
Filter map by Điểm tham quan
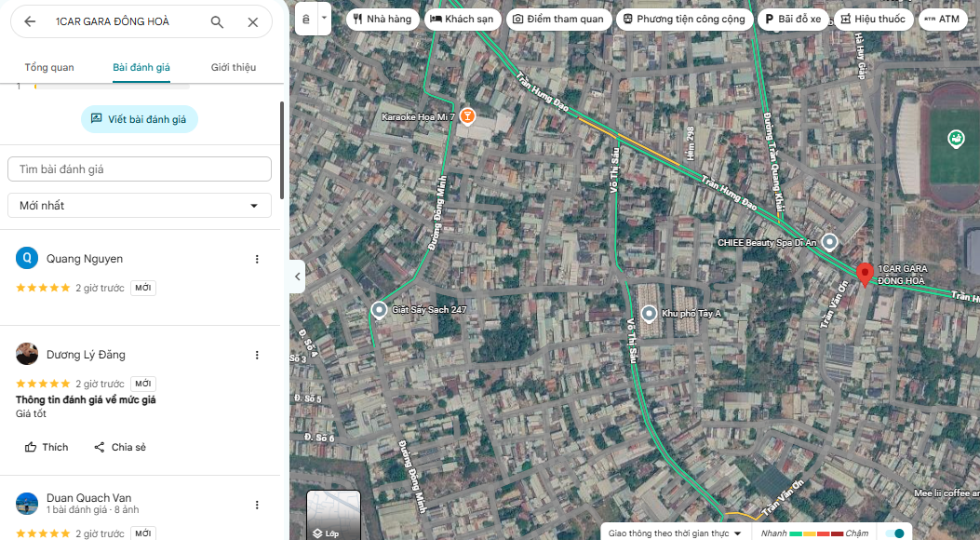tap(558, 19)
